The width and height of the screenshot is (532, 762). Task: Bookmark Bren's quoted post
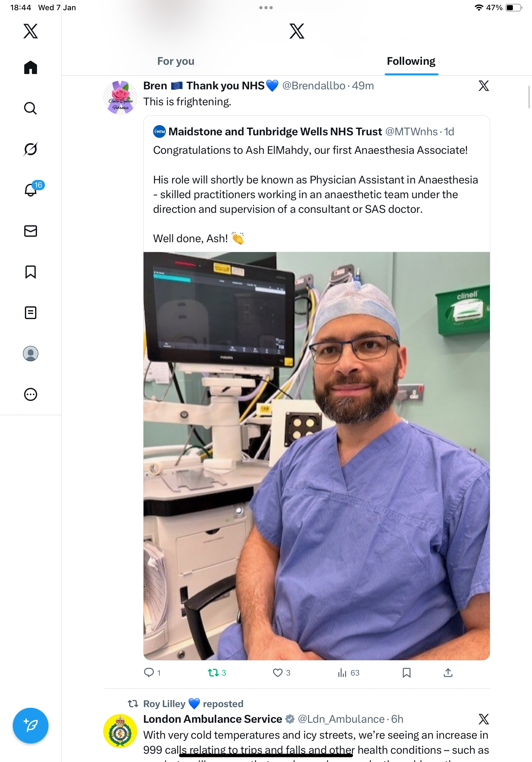click(406, 673)
